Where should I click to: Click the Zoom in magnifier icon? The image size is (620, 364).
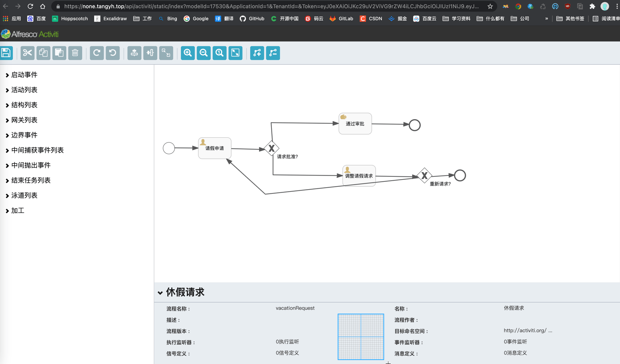click(x=188, y=53)
